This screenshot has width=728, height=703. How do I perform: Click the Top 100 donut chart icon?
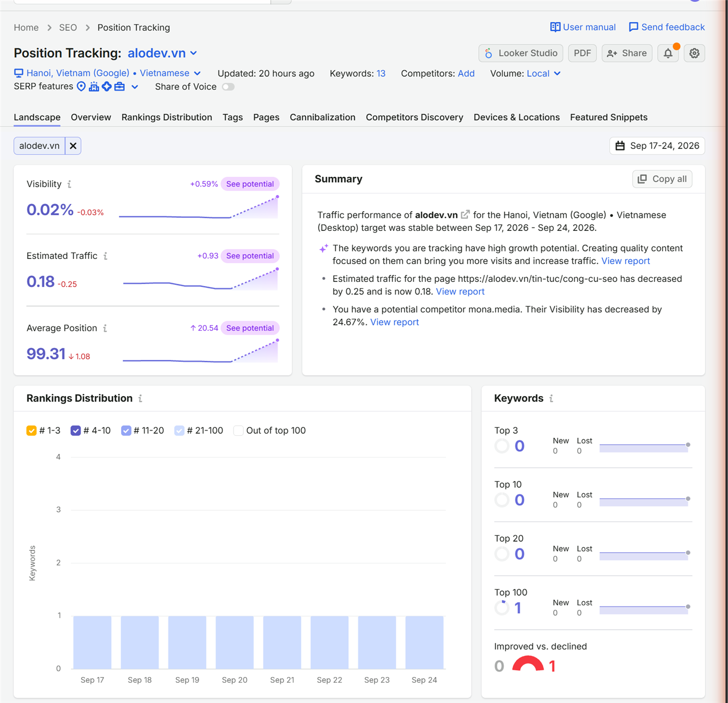click(x=502, y=608)
